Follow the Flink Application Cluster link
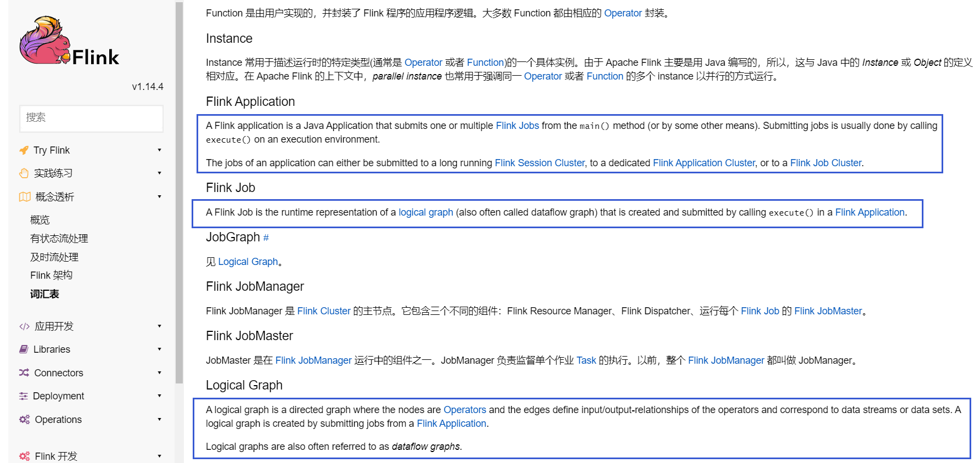This screenshot has height=463, width=980. (x=704, y=163)
